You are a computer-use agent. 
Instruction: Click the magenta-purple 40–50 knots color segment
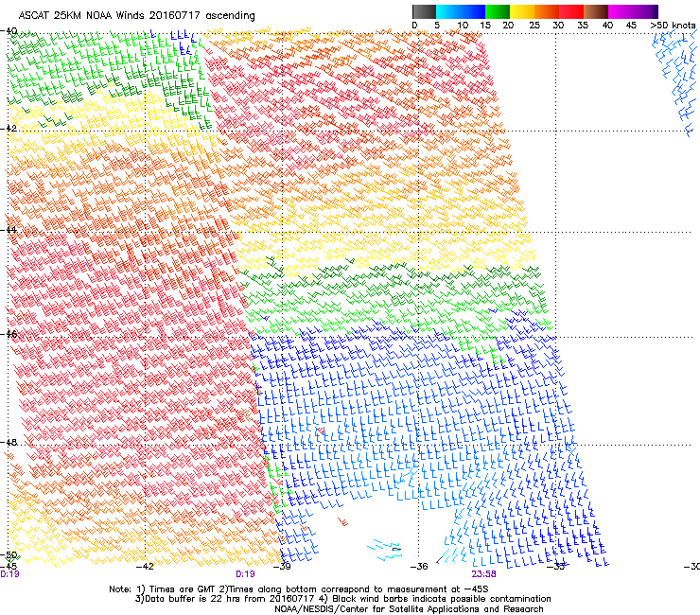tap(633, 11)
